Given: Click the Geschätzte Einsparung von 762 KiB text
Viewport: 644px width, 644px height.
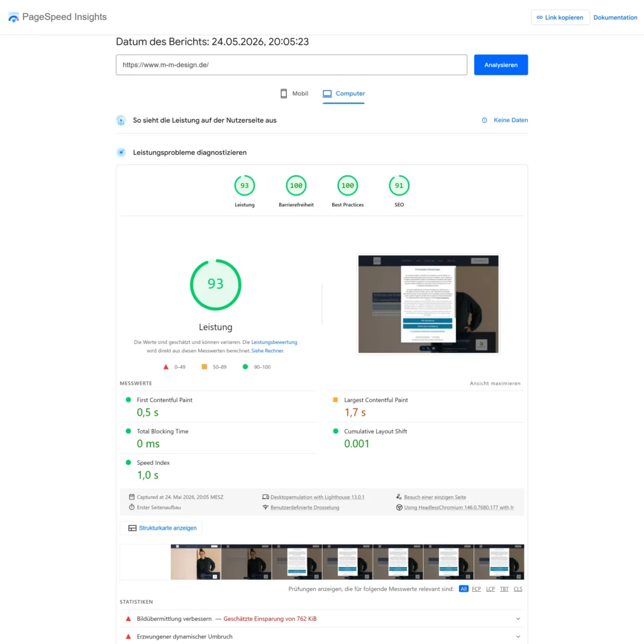Looking at the screenshot, I should (x=270, y=619).
